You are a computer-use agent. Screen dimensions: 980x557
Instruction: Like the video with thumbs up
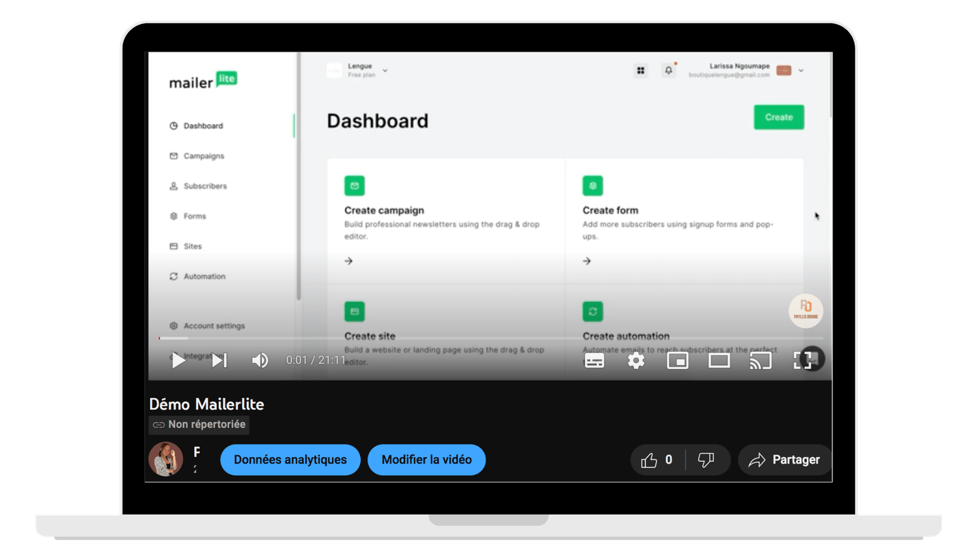(657, 460)
